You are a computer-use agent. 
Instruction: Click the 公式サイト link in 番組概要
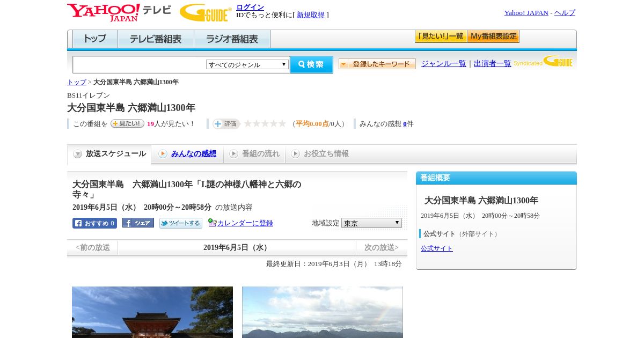point(437,248)
